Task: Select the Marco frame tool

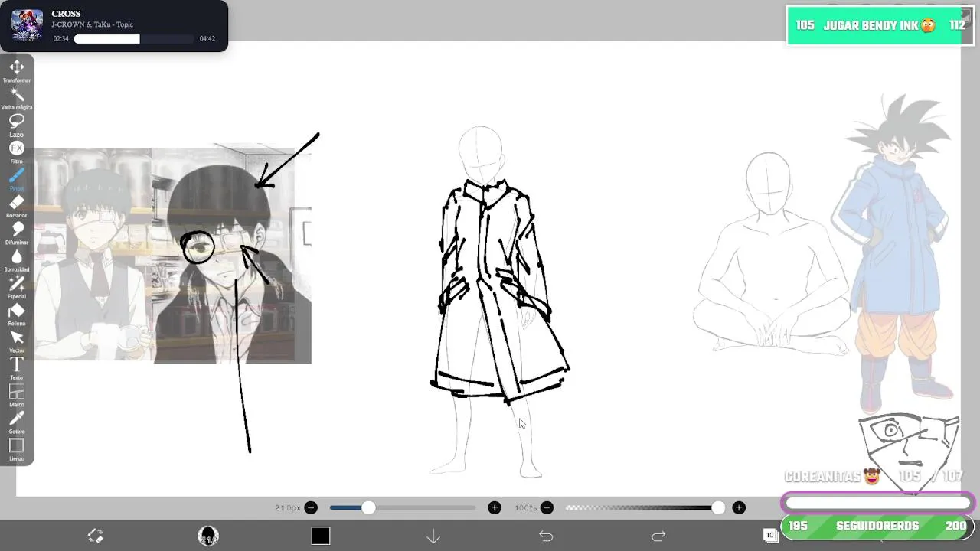Action: (x=17, y=395)
